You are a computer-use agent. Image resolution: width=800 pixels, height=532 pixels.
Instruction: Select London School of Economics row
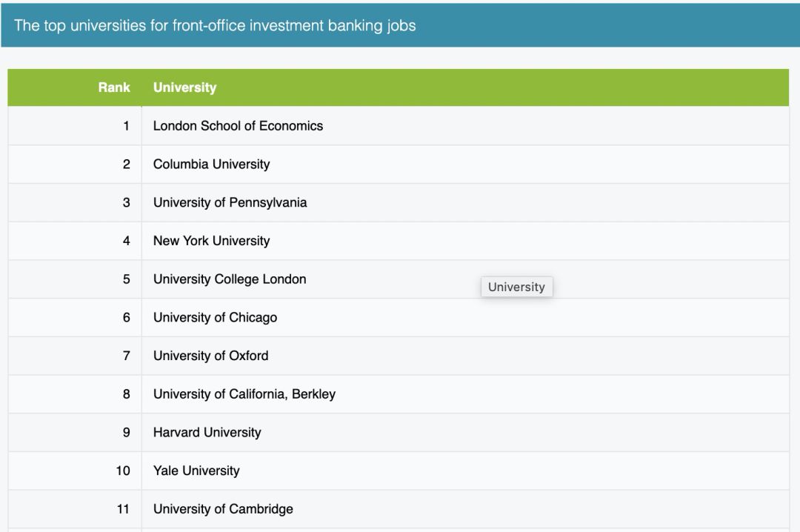399,126
